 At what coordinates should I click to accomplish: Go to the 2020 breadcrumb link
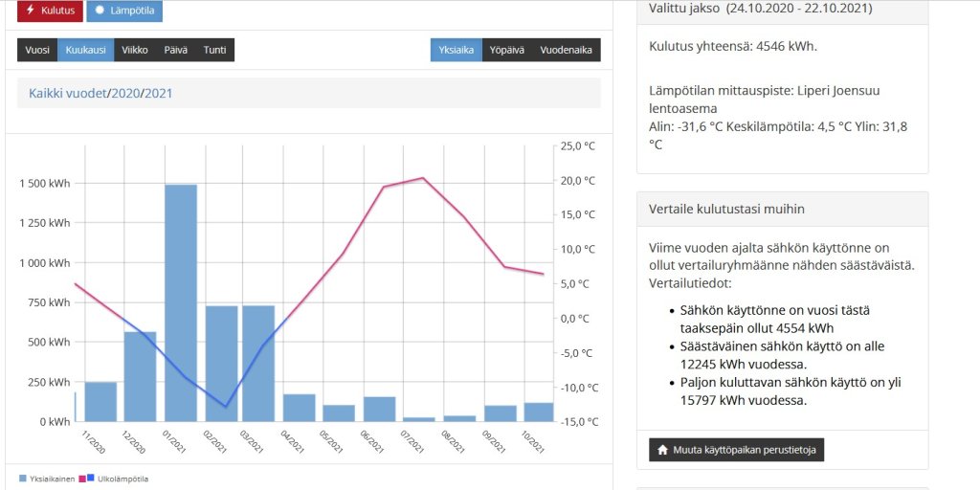(125, 93)
